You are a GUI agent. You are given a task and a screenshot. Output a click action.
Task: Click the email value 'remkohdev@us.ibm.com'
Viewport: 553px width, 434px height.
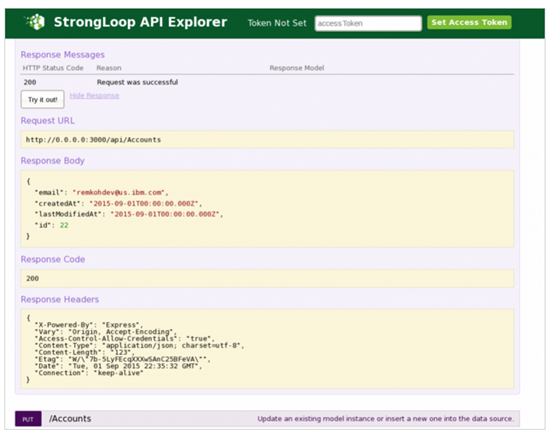[x=118, y=192]
